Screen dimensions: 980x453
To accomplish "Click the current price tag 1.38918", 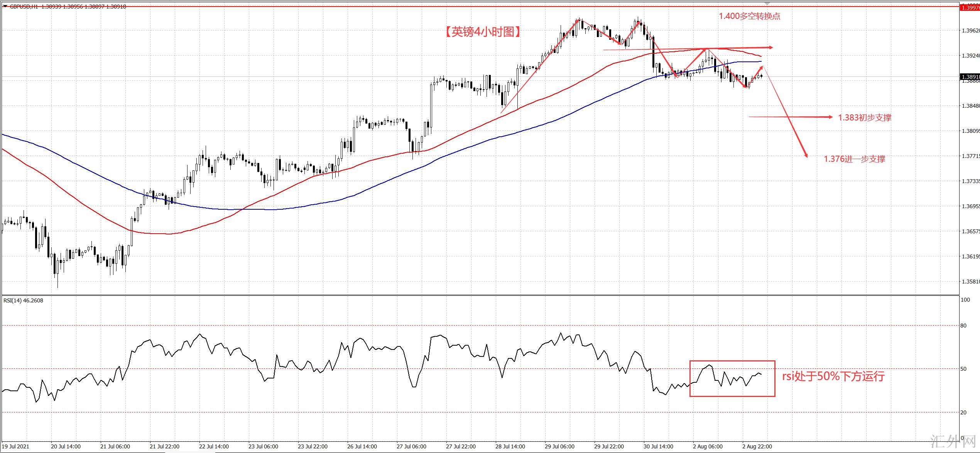I will pos(970,77).
